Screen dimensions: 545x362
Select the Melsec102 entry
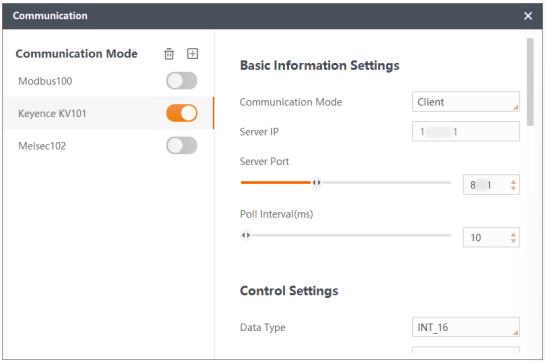(x=42, y=146)
